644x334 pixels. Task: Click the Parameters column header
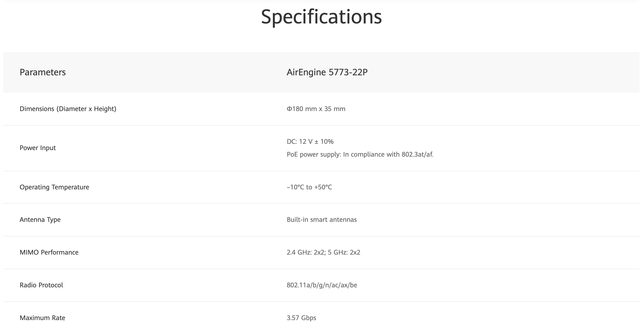click(43, 72)
